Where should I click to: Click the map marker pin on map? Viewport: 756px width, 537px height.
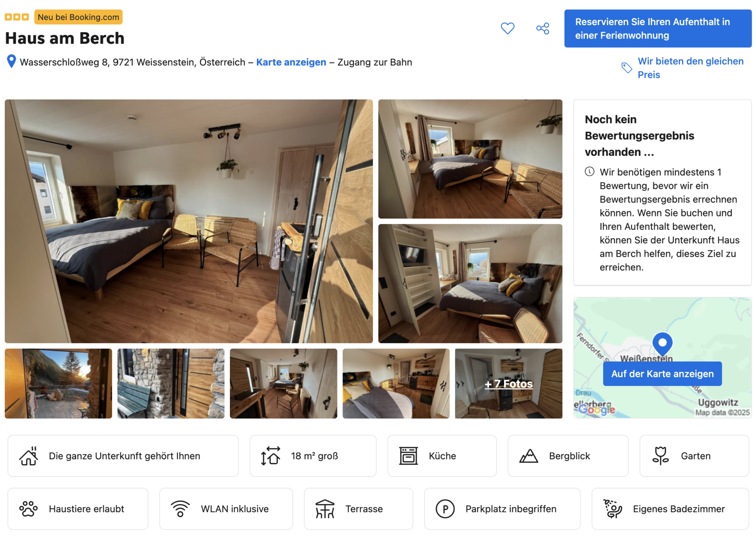[662, 344]
